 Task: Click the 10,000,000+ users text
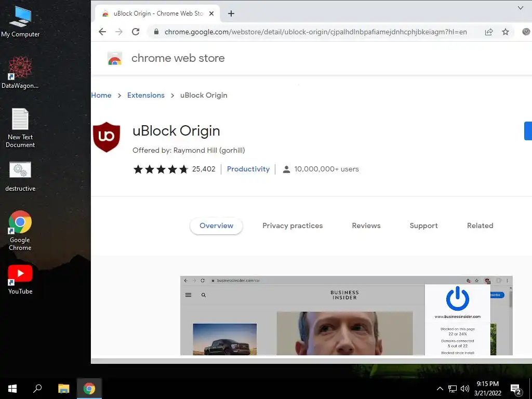click(x=326, y=169)
